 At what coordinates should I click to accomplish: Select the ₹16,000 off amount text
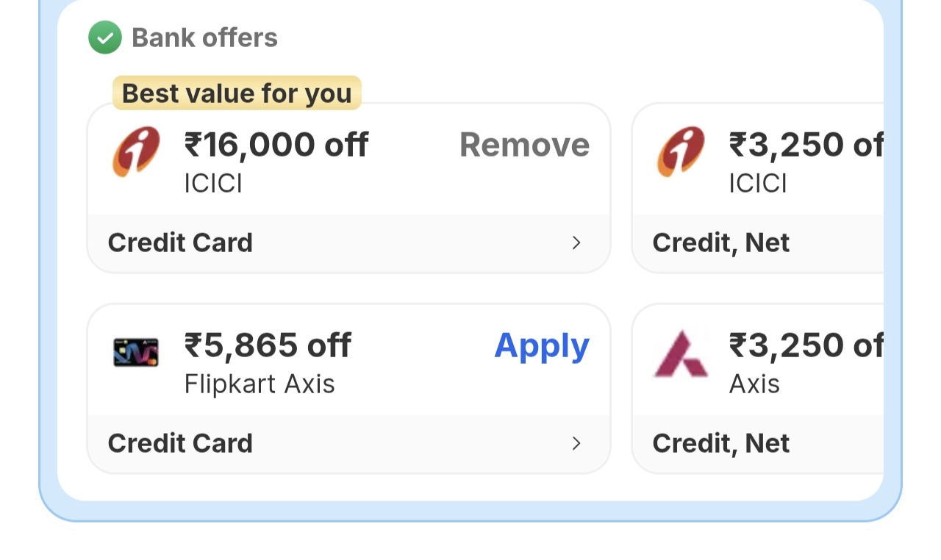point(276,145)
